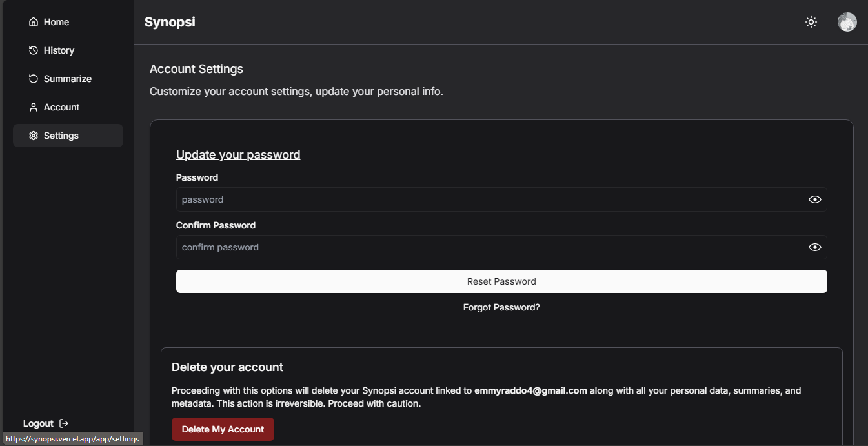Select the Settings menu item label
The width and height of the screenshot is (868, 446).
coord(61,136)
